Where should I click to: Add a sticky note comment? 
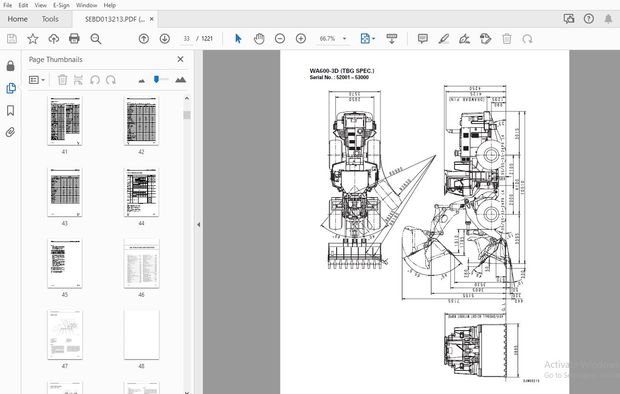423,39
